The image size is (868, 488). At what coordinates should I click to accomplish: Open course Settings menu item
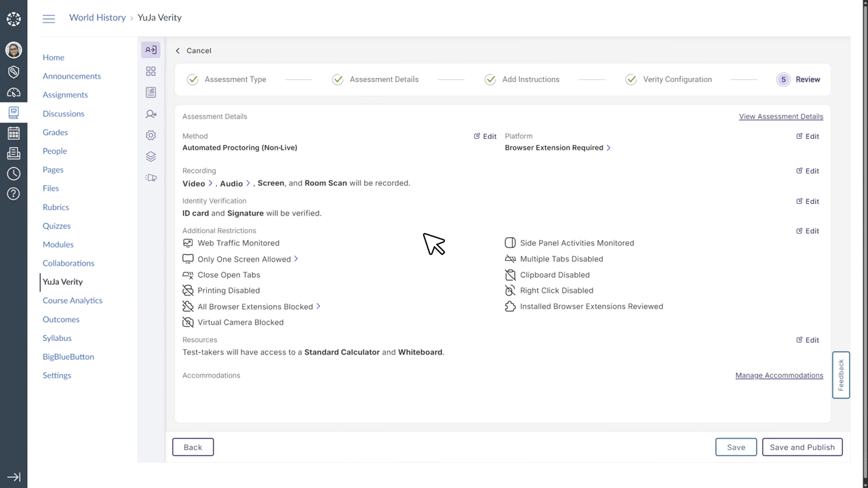[x=56, y=375]
